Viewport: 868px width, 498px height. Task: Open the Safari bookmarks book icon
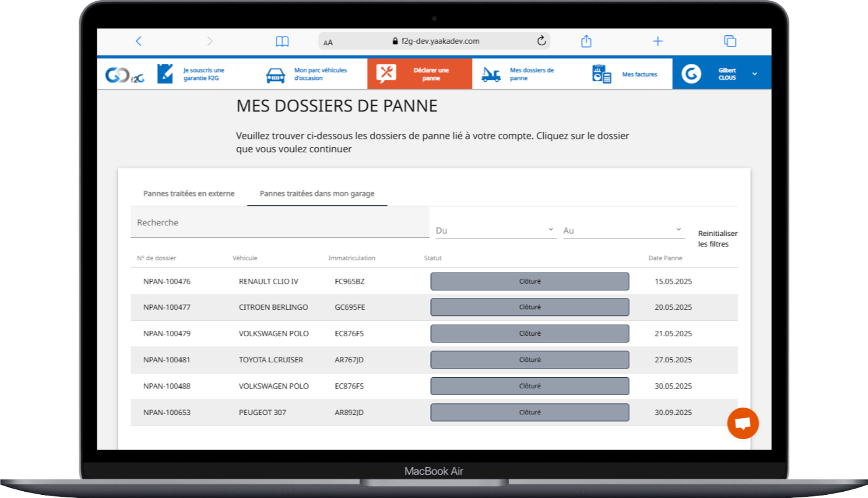[282, 41]
